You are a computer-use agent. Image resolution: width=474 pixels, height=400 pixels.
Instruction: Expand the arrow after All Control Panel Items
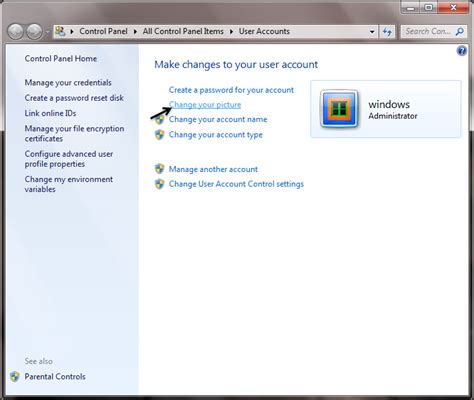point(231,32)
